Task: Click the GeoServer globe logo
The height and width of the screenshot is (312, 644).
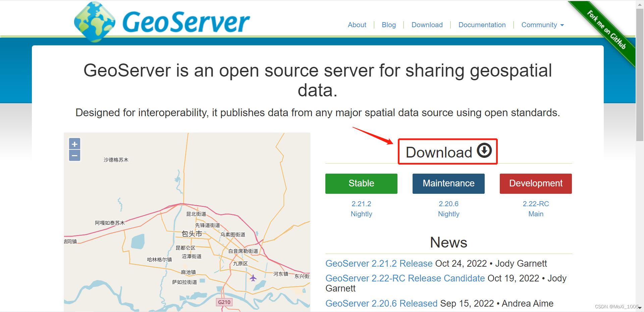Action: (x=95, y=22)
